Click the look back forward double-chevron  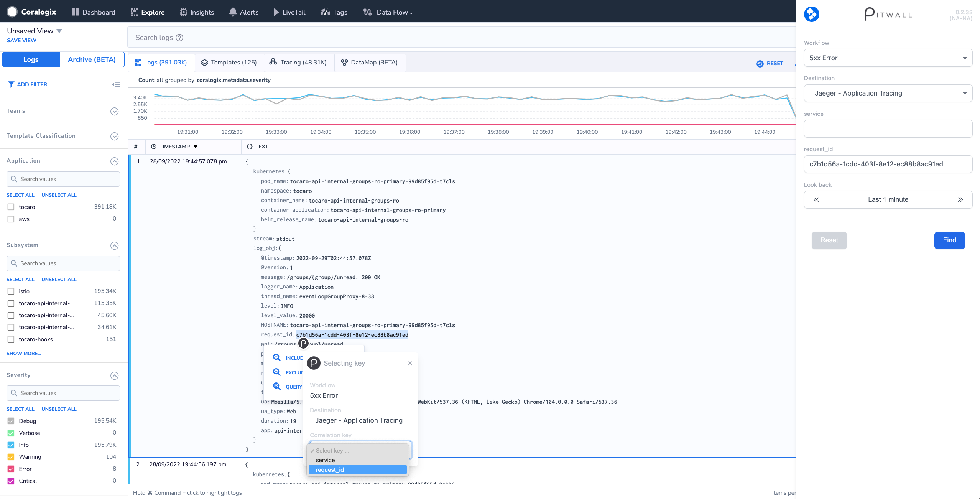(x=960, y=199)
